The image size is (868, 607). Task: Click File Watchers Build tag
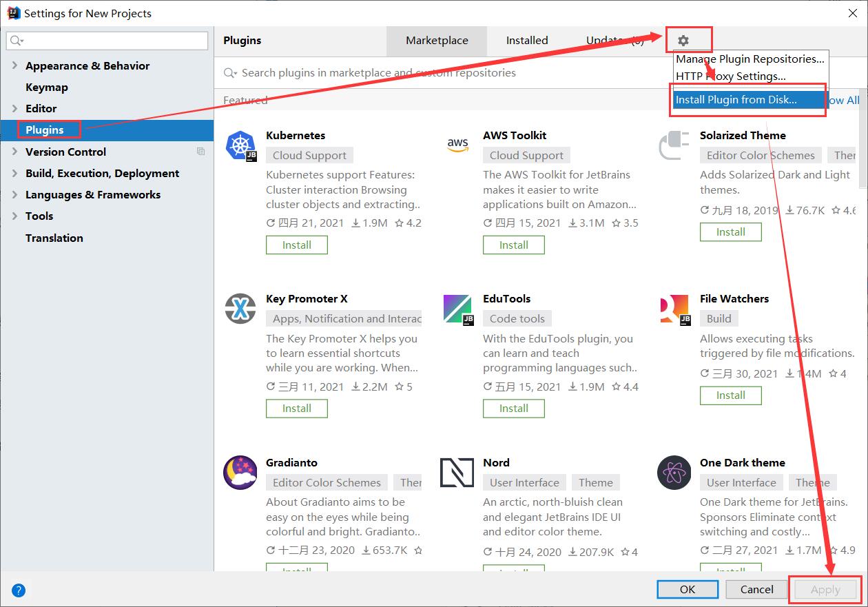pyautogui.click(x=719, y=318)
